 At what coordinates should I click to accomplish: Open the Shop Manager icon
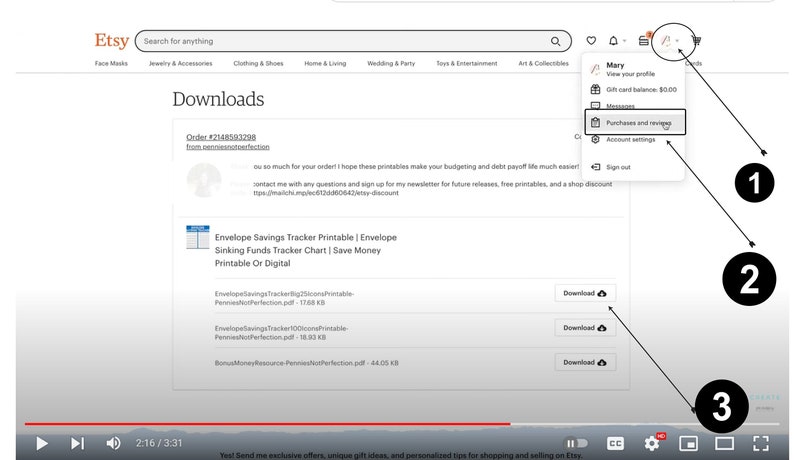(644, 40)
